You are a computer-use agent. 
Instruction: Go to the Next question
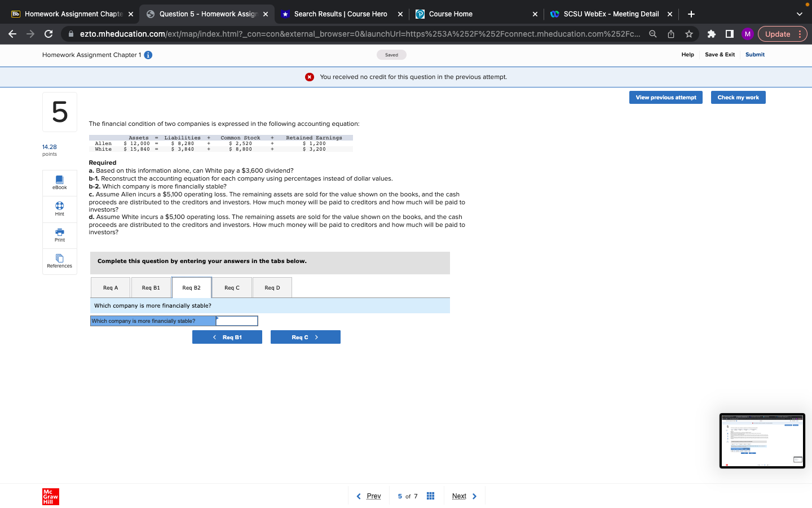click(x=465, y=496)
